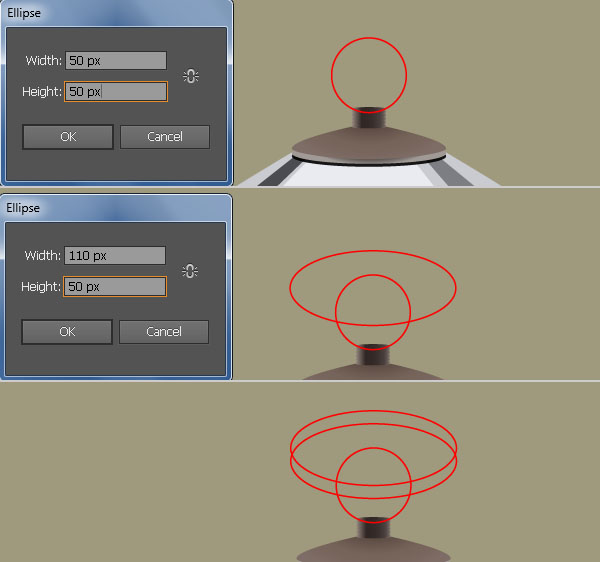Click Height field in lower Ellipse dialog
Viewport: 600px width, 562px height.
(115, 286)
